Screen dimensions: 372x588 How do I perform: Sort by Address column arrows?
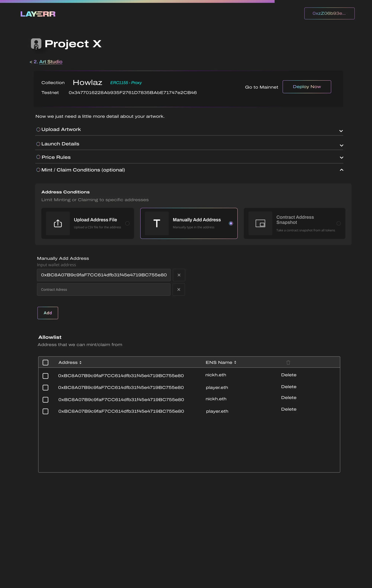80,363
